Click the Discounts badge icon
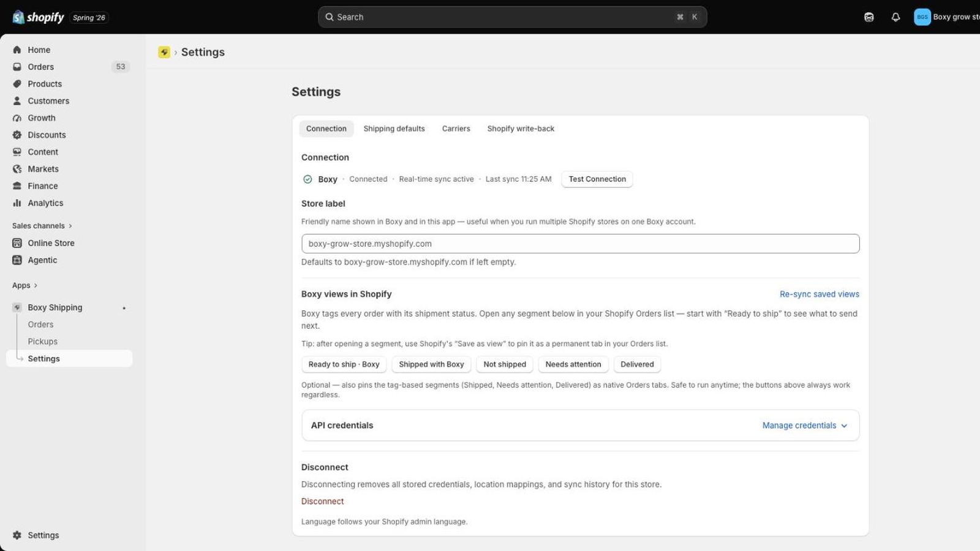Image resolution: width=980 pixels, height=551 pixels. [17, 135]
